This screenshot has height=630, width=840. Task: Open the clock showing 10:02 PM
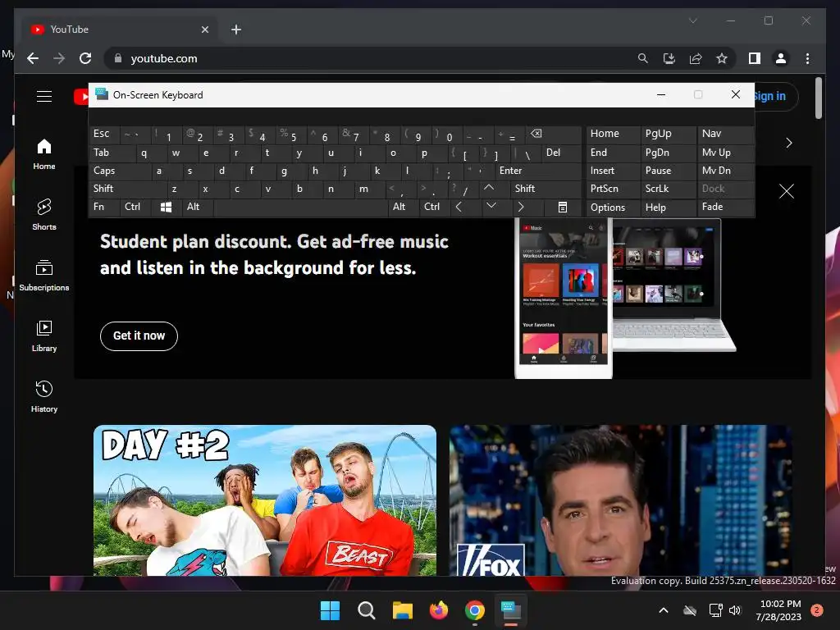(x=780, y=610)
